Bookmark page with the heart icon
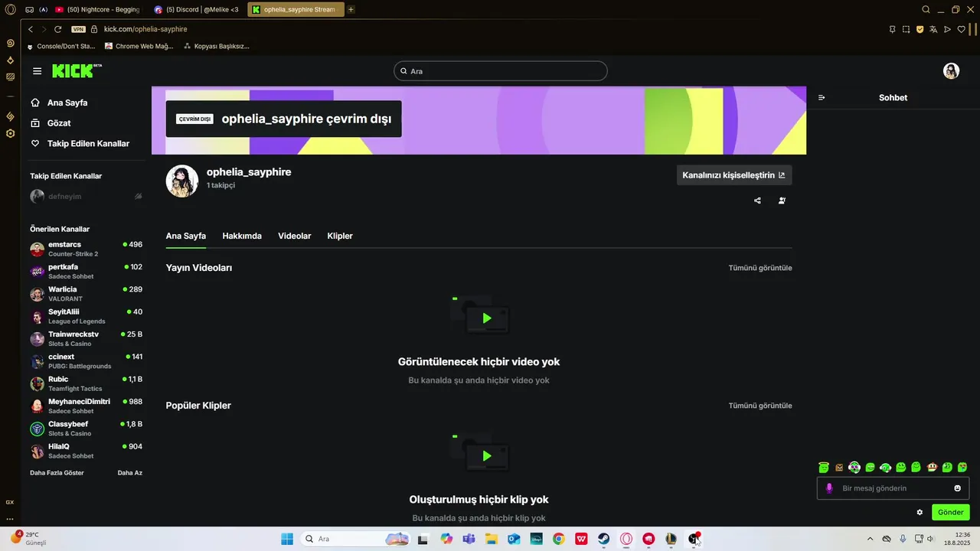 pyautogui.click(x=961, y=29)
